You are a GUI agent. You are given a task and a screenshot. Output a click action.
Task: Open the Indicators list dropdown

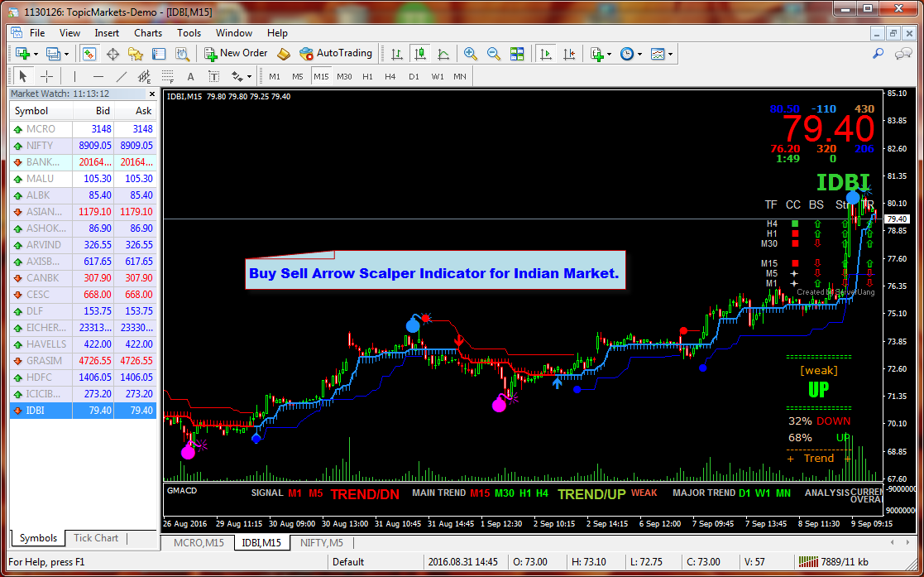(x=608, y=53)
